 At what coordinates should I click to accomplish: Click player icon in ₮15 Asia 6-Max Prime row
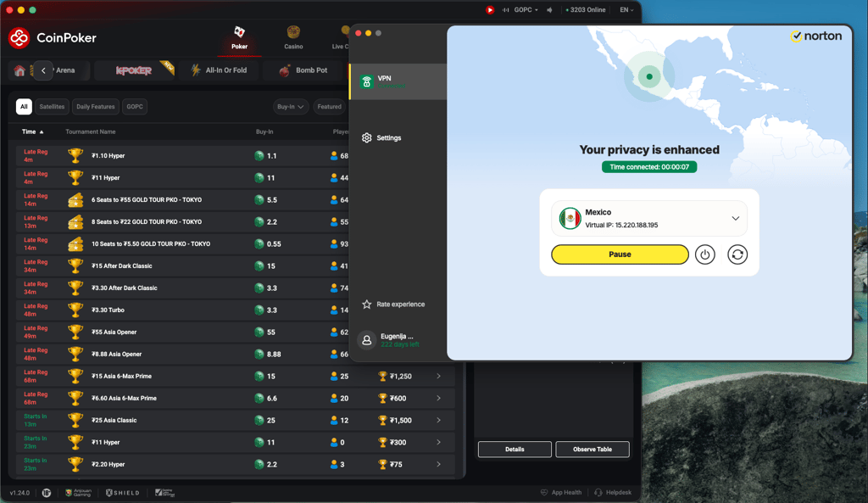[x=334, y=376]
